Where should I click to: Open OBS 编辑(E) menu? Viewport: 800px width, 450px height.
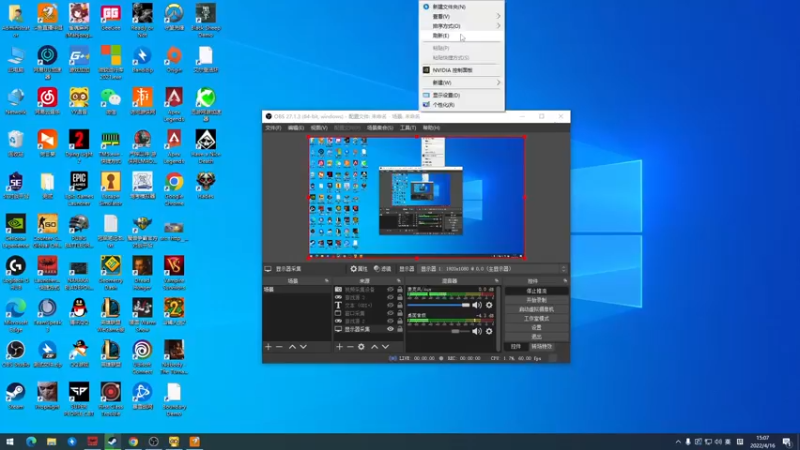(x=296, y=128)
